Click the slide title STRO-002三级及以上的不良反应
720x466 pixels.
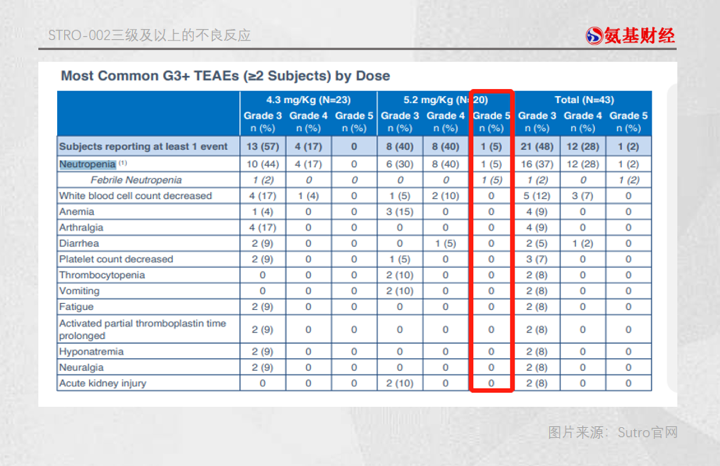(x=149, y=35)
